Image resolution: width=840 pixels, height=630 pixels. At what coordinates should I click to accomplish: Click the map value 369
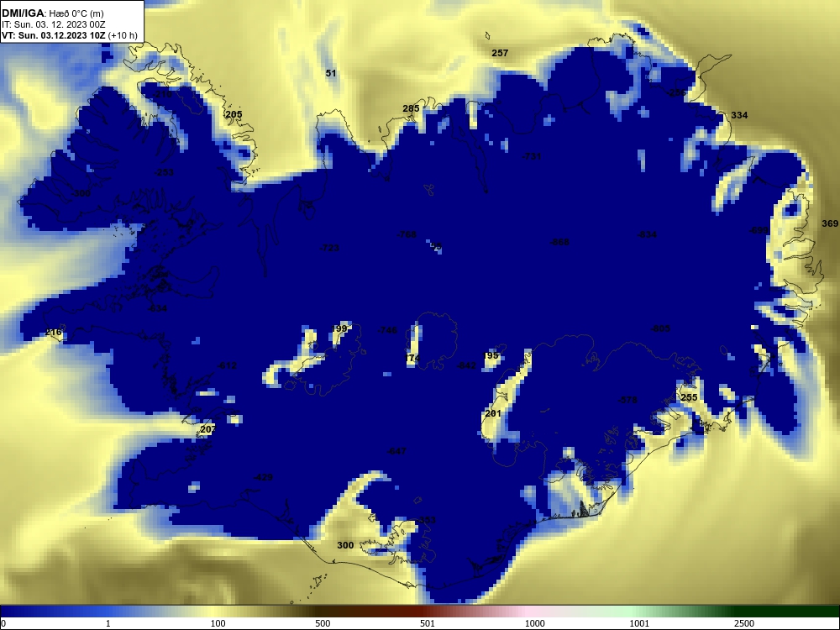pyautogui.click(x=830, y=224)
